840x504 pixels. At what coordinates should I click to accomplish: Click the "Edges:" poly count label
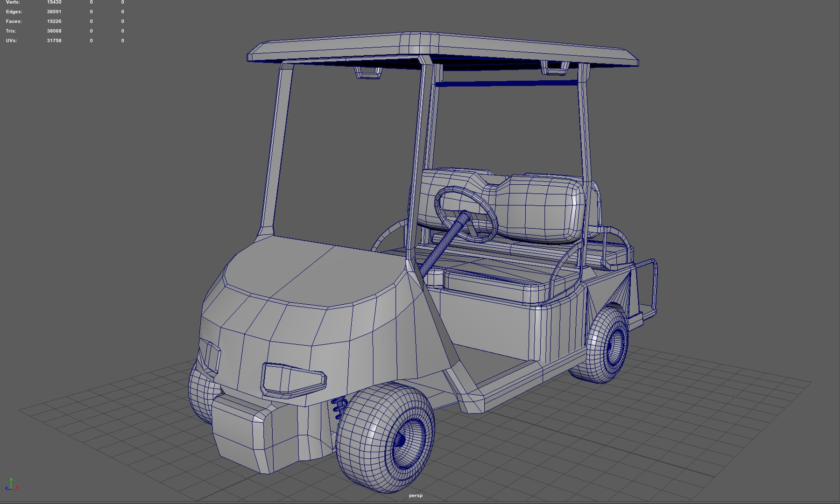[x=14, y=12]
